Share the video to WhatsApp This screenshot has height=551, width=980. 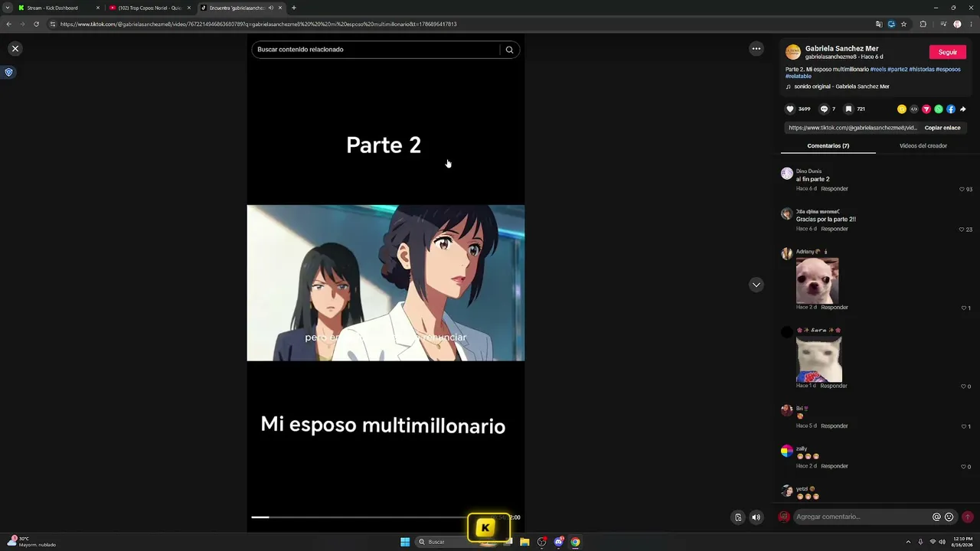tap(939, 109)
